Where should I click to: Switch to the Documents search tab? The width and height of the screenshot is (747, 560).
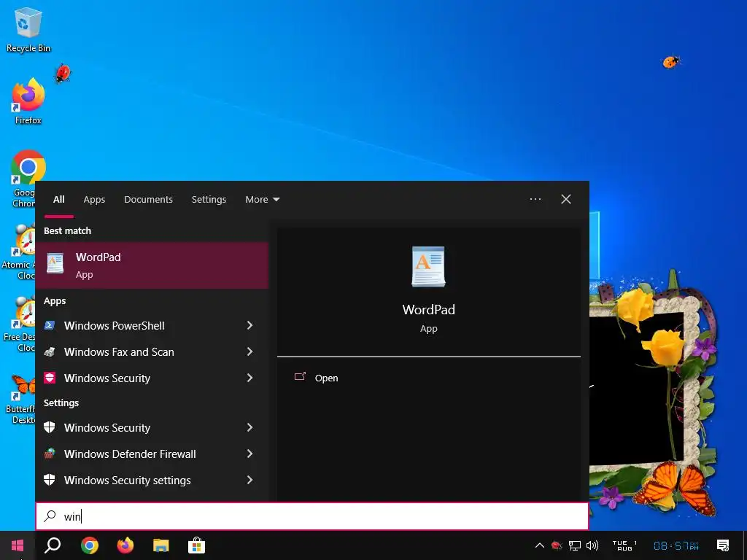click(x=148, y=200)
